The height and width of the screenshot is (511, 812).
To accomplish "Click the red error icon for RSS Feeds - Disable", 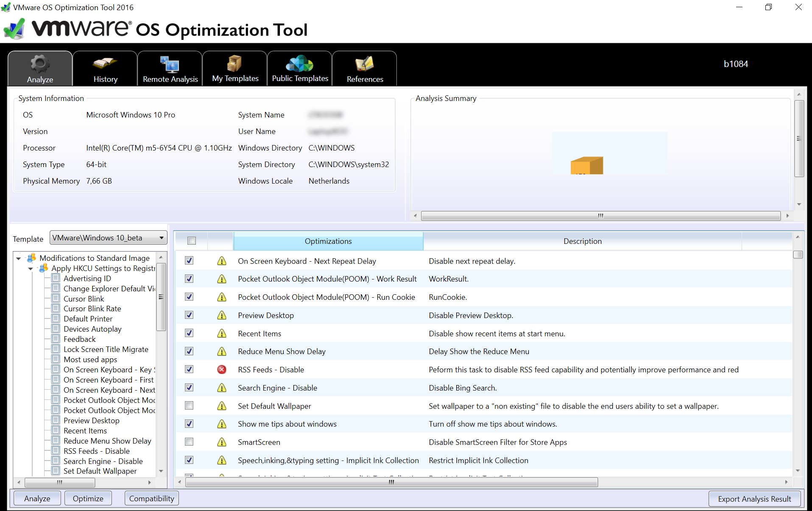I will 221,369.
